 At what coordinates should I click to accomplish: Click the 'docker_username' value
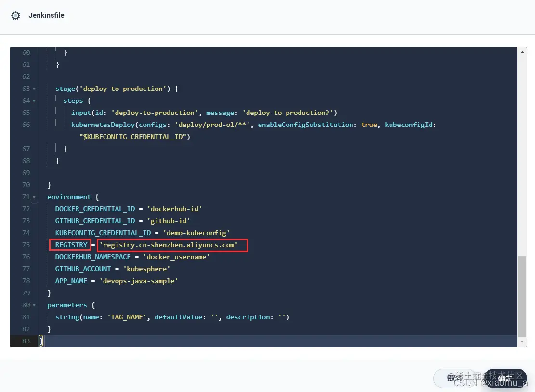click(x=176, y=257)
